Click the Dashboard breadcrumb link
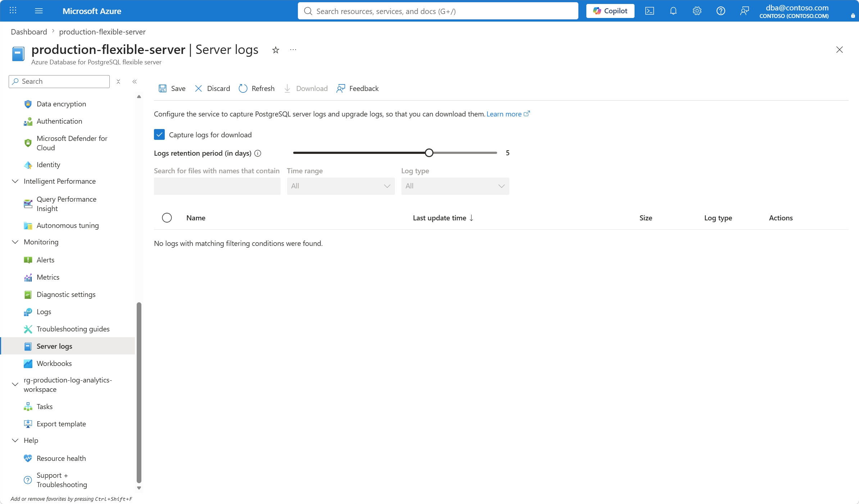Screen dimensions: 859x504 point(29,32)
